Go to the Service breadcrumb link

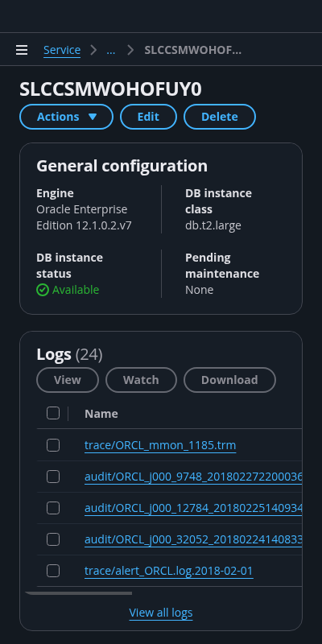coord(62,50)
